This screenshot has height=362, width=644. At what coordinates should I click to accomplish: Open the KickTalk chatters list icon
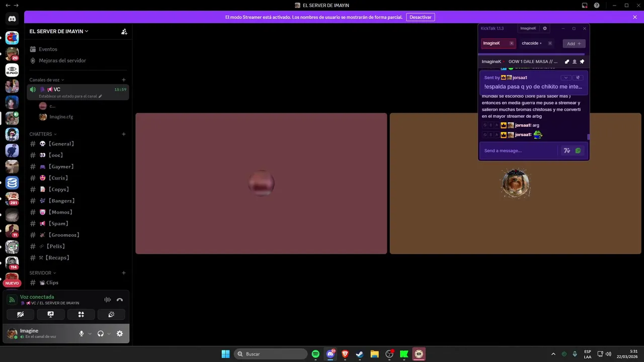[575, 62]
